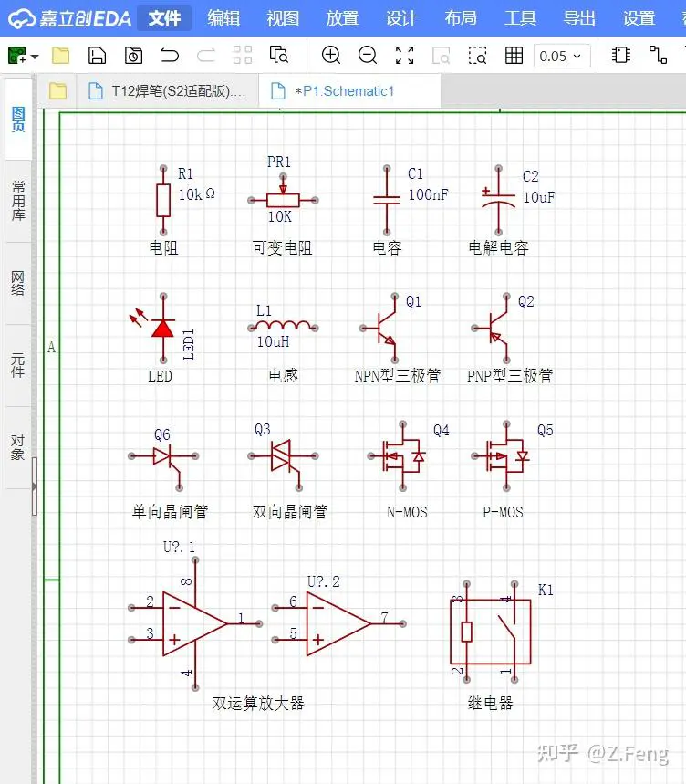Select the LED1 diode symbol
This screenshot has height=784, width=686.
pyautogui.click(x=160, y=328)
